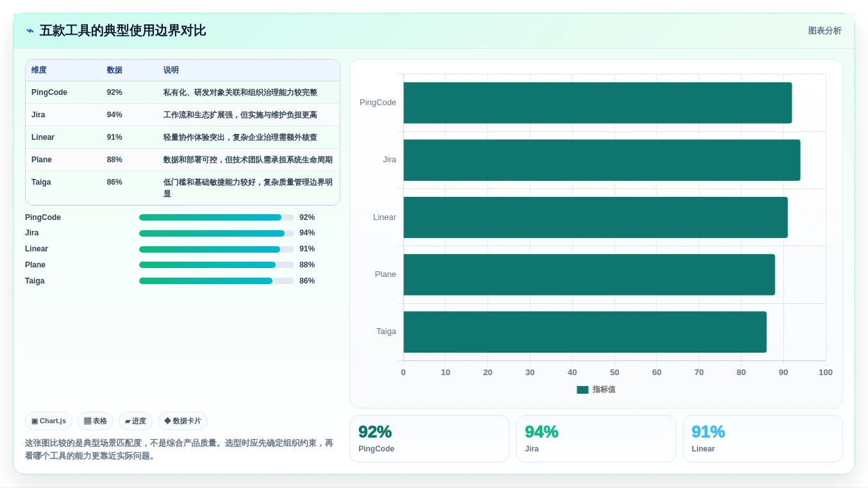Click the Plane bar in the chart

pos(589,274)
